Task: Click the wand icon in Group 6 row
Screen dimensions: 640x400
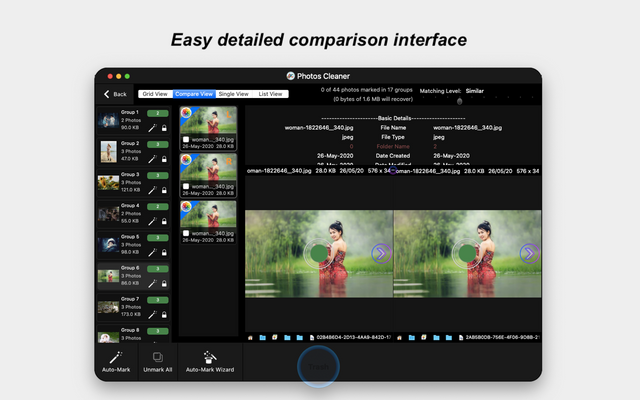Action: tap(152, 284)
